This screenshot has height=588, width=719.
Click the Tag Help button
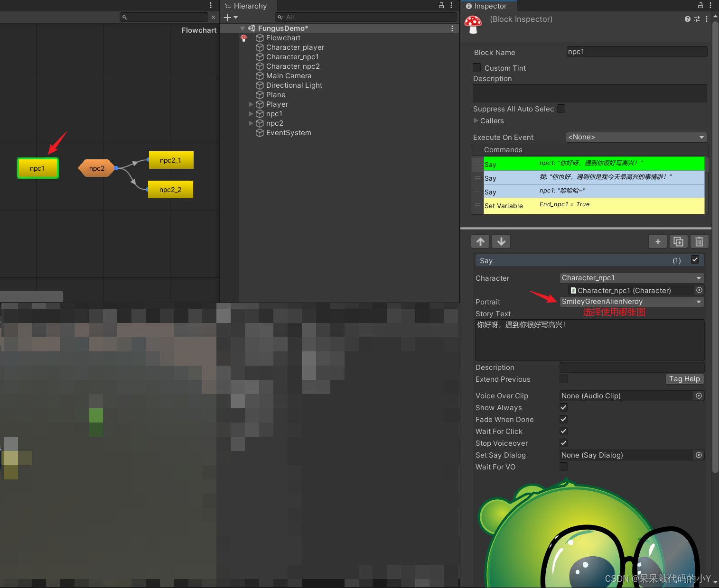(684, 379)
